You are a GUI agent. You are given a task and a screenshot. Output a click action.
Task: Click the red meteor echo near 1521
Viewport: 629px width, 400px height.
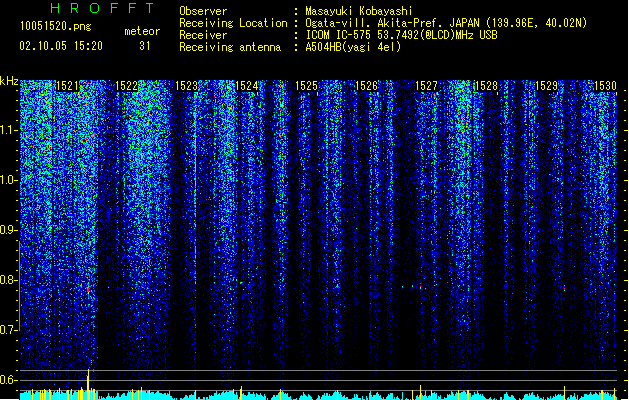88,290
